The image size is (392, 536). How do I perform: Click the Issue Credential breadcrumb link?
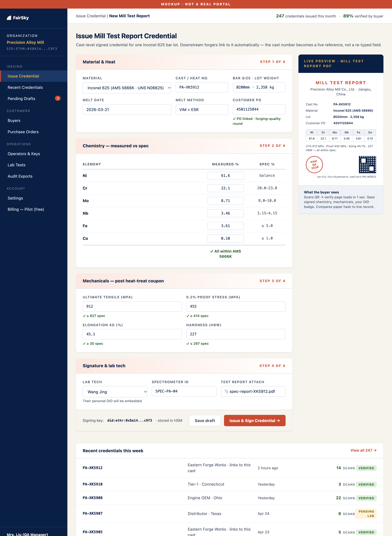tap(91, 16)
